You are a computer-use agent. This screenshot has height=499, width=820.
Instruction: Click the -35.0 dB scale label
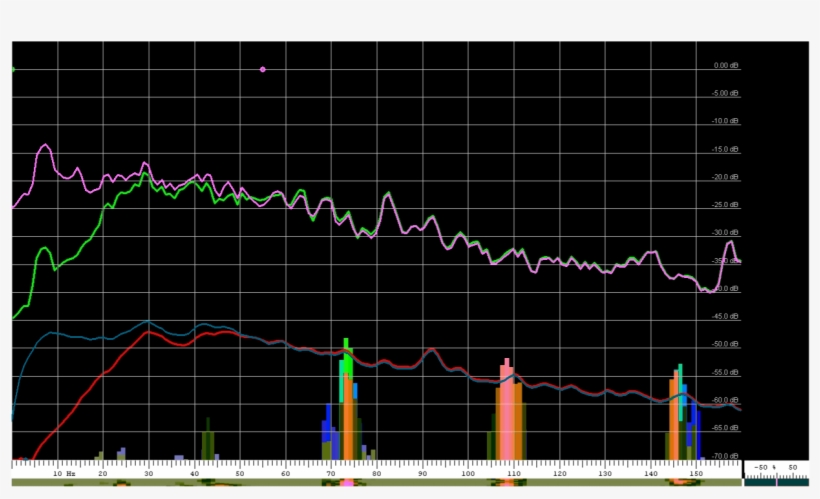coord(726,261)
